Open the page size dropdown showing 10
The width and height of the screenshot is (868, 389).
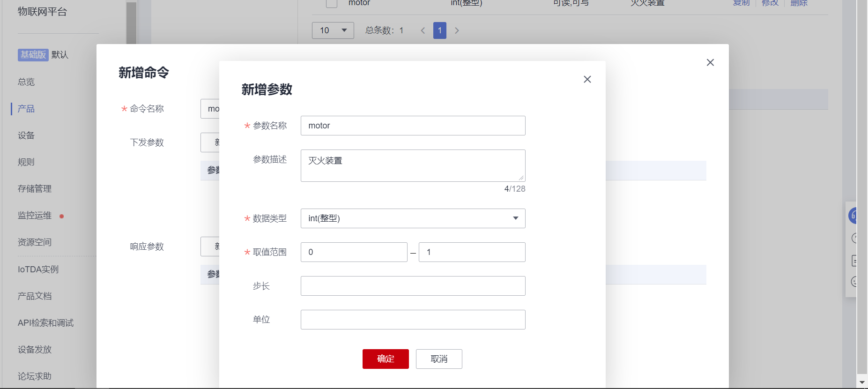tap(333, 30)
